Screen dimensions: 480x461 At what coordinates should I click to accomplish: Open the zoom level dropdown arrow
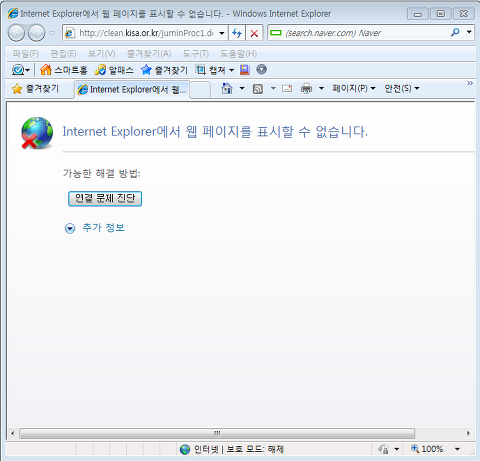[x=457, y=449]
